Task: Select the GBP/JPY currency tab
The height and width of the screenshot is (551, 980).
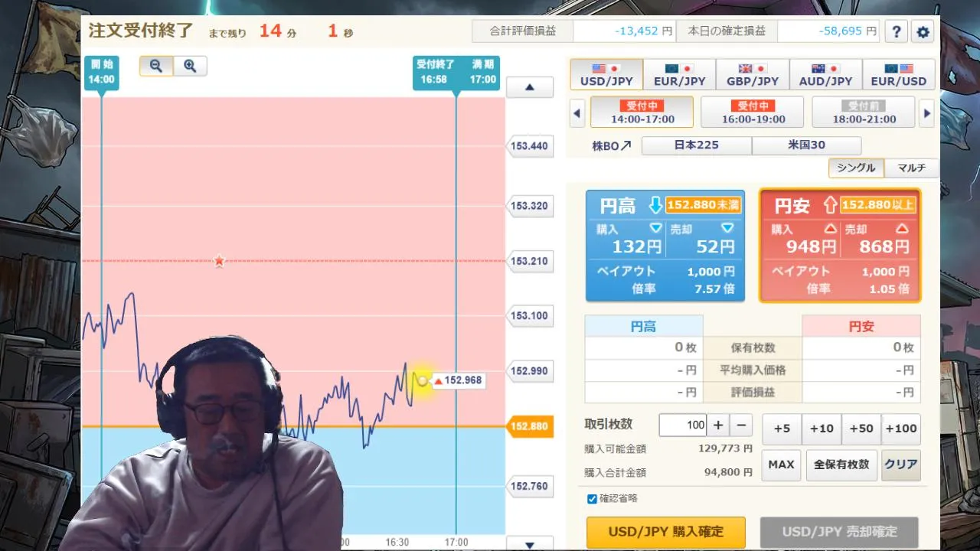Action: 753,75
